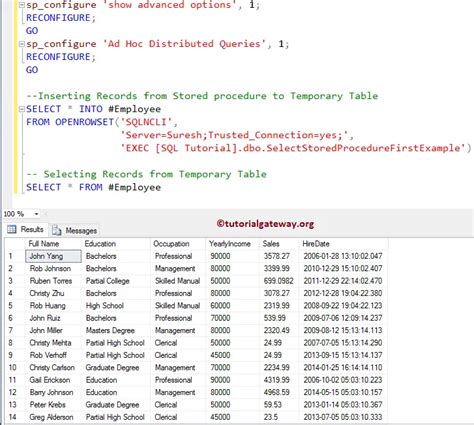The height and width of the screenshot is (425, 474).
Task: Click the 'Server=Suresh;Trusted_Connection=yes;' string
Action: [234, 135]
